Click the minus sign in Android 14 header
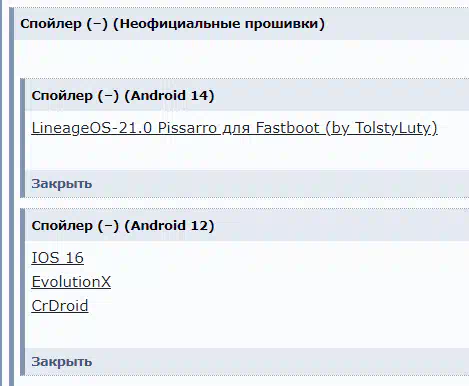 (x=108, y=96)
